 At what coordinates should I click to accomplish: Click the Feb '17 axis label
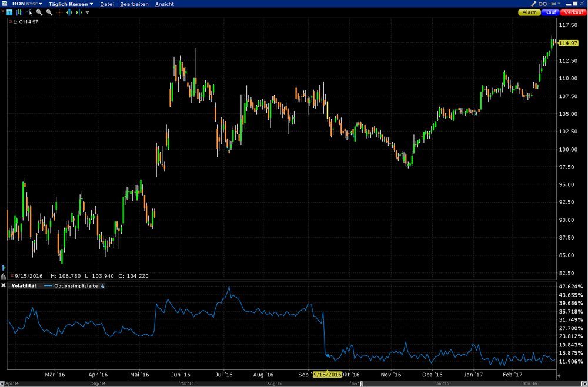pos(512,375)
